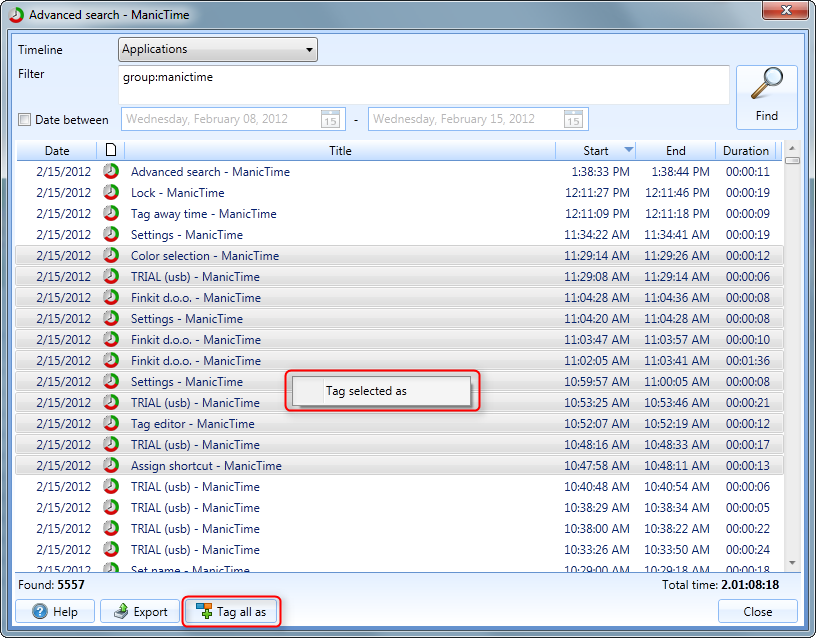Open the Timeline dropdown showing Applications
This screenshot has height=638, width=816.
218,49
